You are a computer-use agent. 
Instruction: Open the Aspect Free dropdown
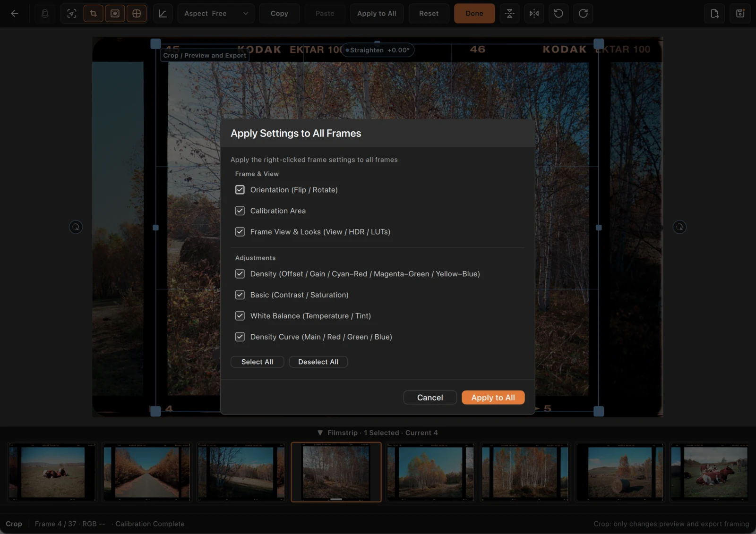tap(216, 14)
